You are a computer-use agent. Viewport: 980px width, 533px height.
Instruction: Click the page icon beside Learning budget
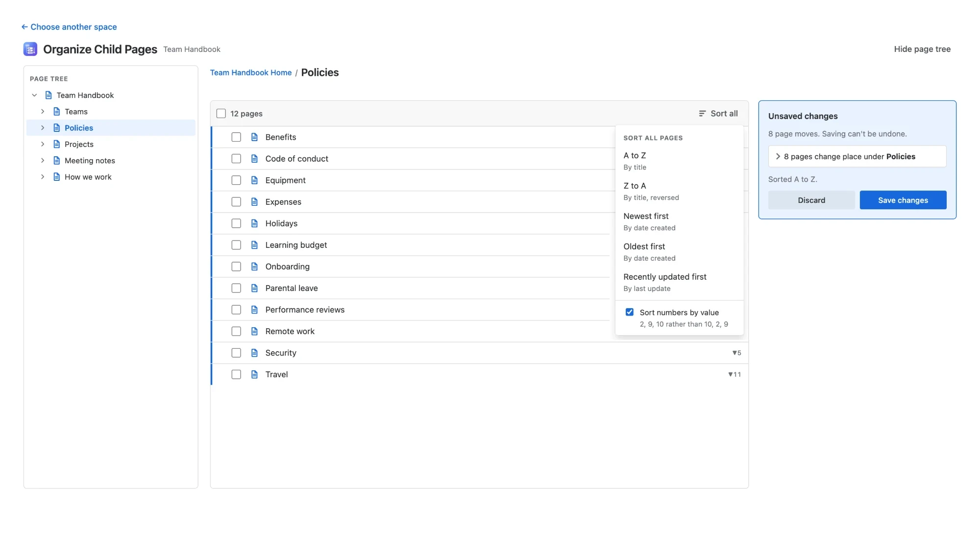[254, 245]
